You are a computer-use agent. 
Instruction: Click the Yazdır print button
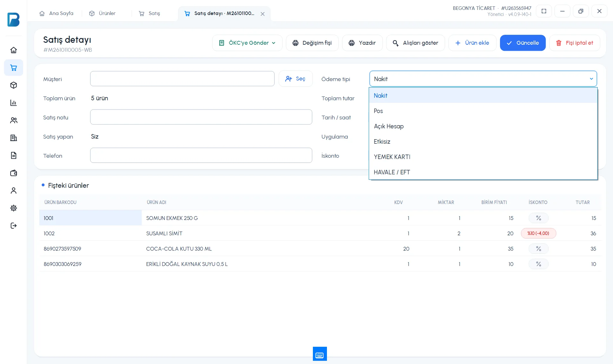[362, 43]
